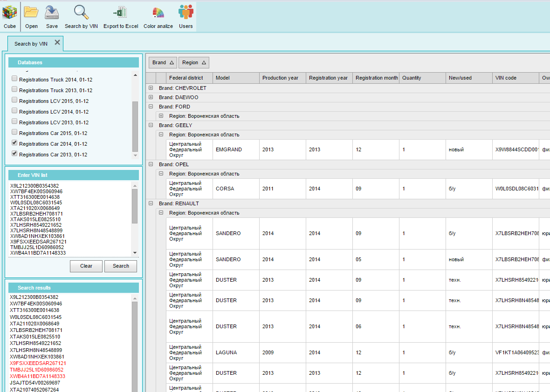
Task: Click Registration year column header
Action: tap(330, 78)
